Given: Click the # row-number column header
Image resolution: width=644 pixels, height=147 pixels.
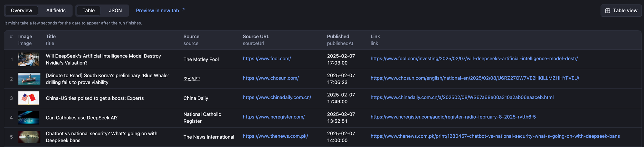Looking at the screenshot, I should click(x=11, y=37).
